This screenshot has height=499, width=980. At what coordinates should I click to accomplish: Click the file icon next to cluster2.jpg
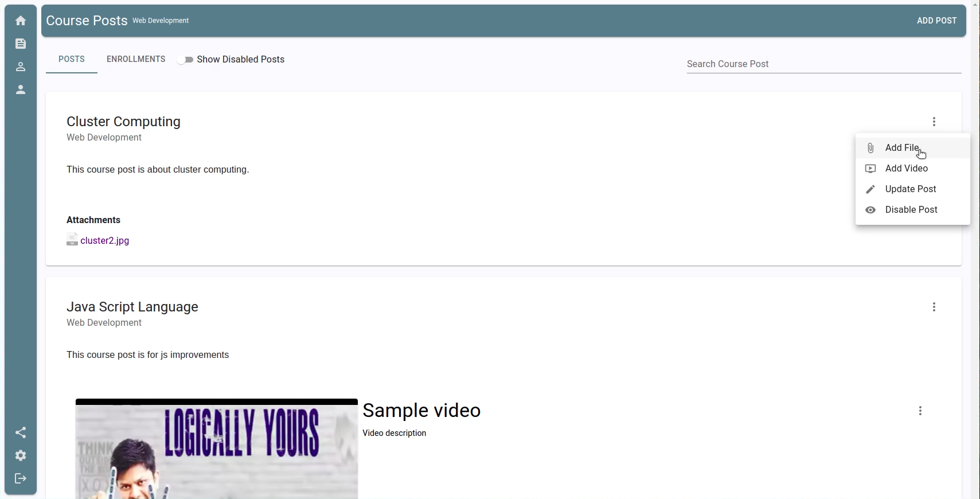point(72,239)
